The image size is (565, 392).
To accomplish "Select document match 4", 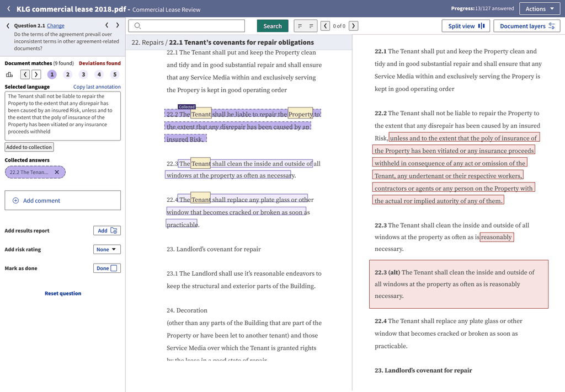I will point(99,74).
